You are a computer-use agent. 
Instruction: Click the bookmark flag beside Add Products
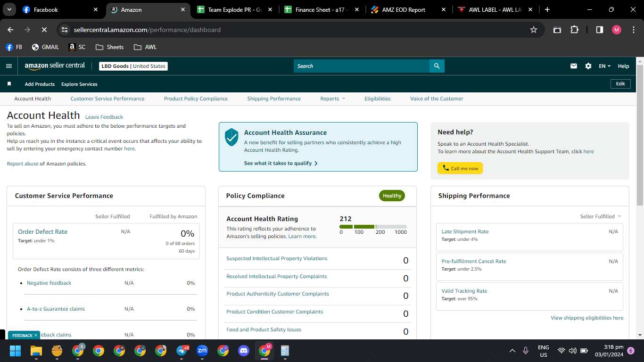pyautogui.click(x=9, y=84)
